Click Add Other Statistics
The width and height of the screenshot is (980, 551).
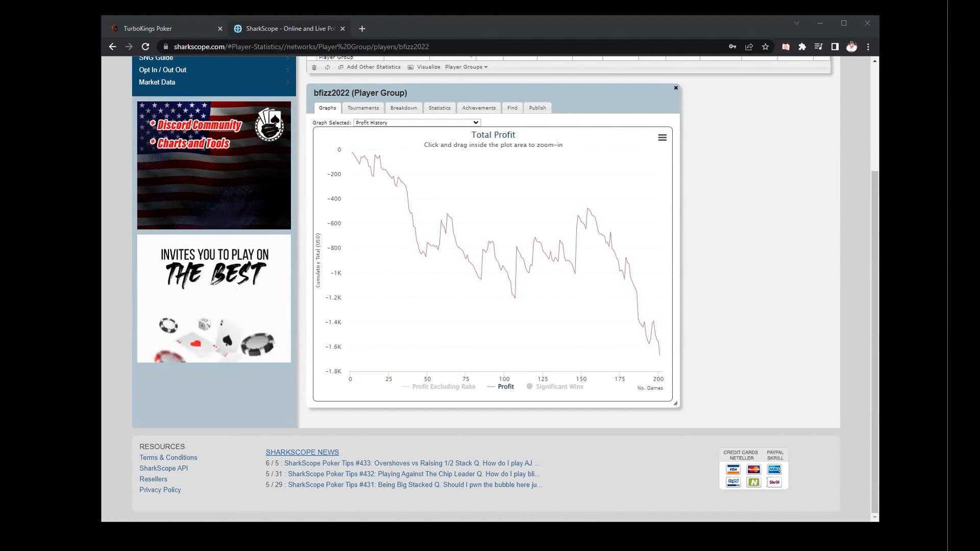click(x=370, y=67)
